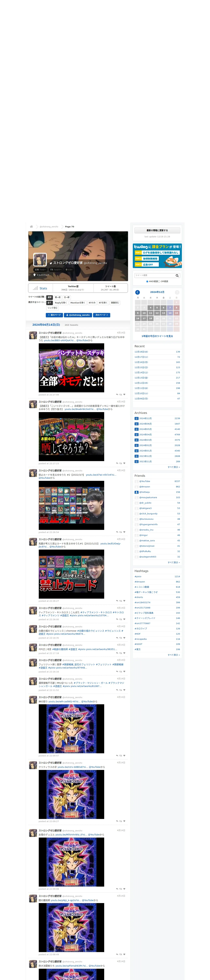Viewport: 210px width, 980px height.
Task: Open the 2024年12月 archive list icon
Action: tap(136, 418)
